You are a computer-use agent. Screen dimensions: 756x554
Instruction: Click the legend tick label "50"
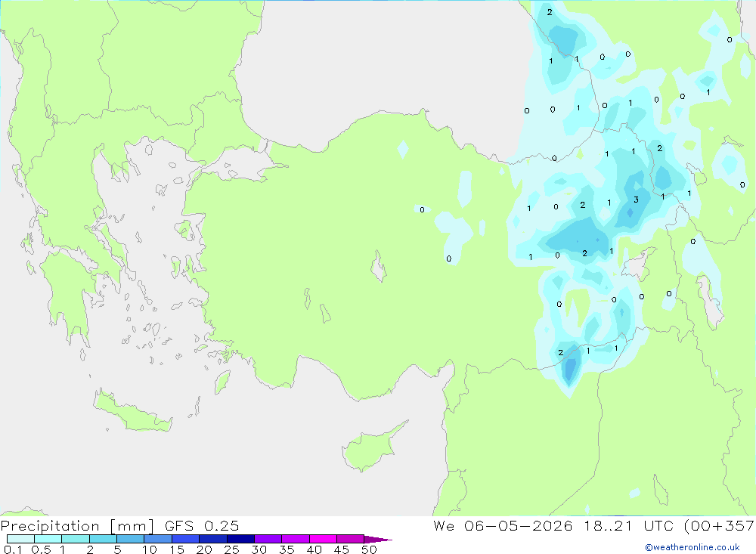click(369, 549)
